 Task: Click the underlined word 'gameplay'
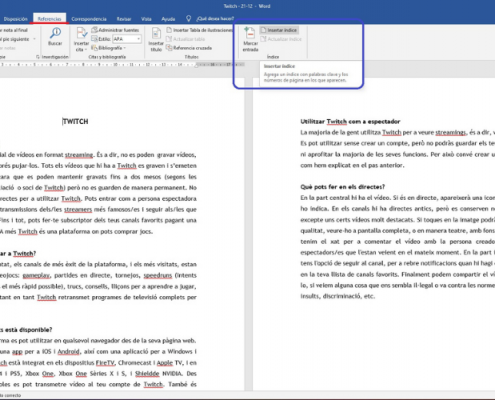click(36, 275)
